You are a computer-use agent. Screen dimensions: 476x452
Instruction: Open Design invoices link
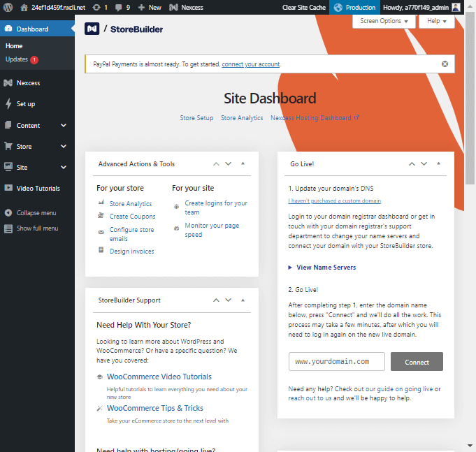pos(131,251)
